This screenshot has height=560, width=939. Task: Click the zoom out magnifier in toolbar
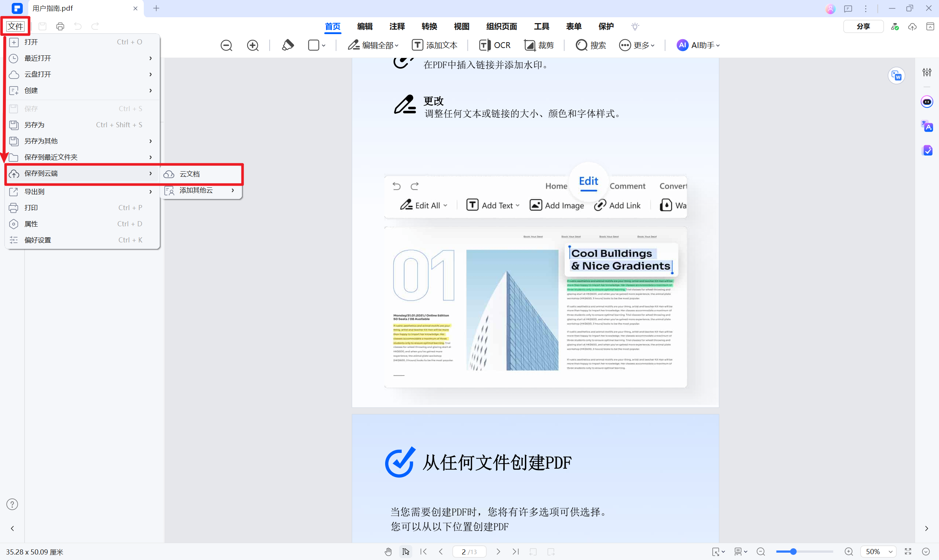click(226, 45)
